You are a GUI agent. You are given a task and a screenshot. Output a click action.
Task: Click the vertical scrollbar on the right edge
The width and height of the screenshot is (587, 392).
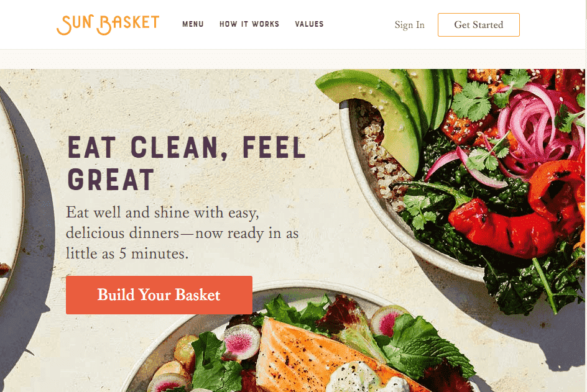[x=586, y=196]
